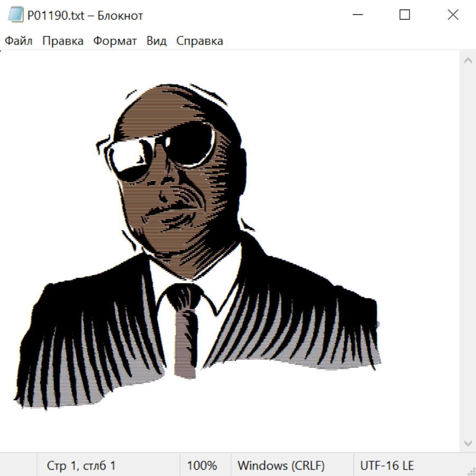Image resolution: width=476 pixels, height=476 pixels.
Task: Close the P01190.txt Notepad window
Action: pyautogui.click(x=453, y=15)
